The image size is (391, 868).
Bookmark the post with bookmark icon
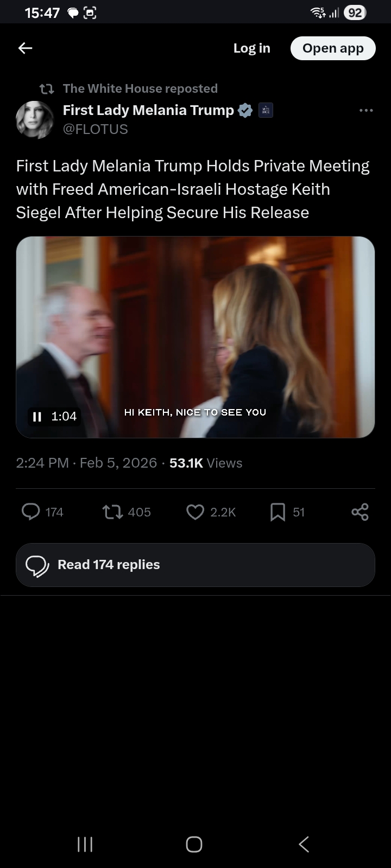278,512
